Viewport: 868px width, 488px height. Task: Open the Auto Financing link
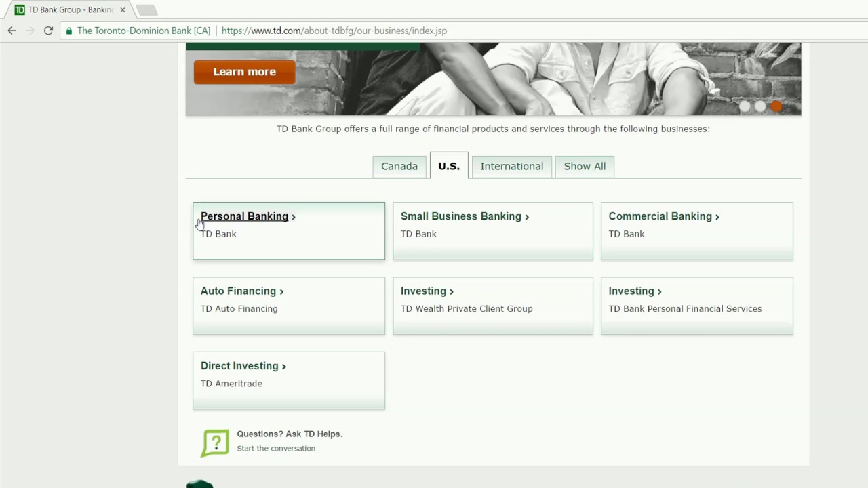(238, 291)
